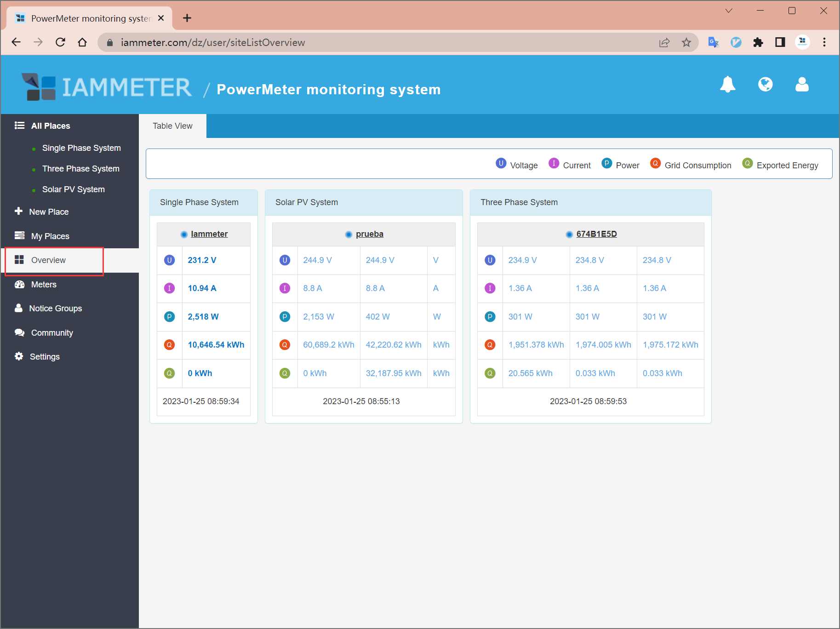Open the user account profile icon
840x629 pixels.
pyautogui.click(x=802, y=85)
